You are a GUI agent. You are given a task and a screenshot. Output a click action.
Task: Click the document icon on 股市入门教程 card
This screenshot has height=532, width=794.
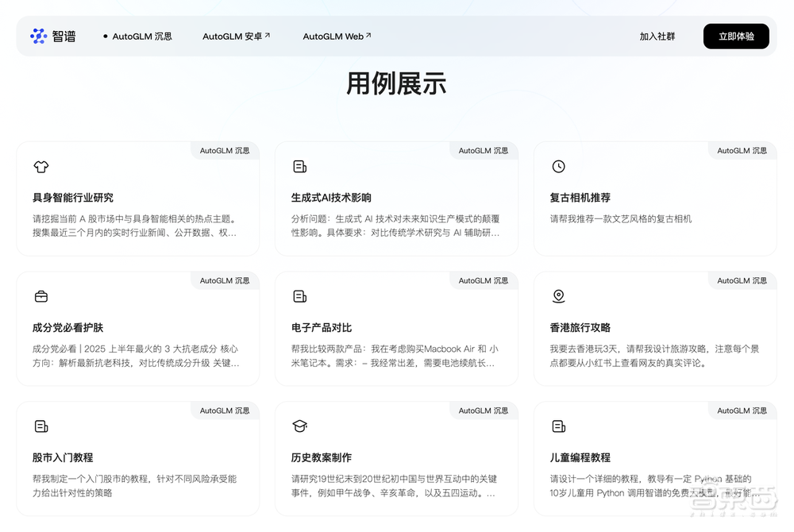tap(40, 426)
